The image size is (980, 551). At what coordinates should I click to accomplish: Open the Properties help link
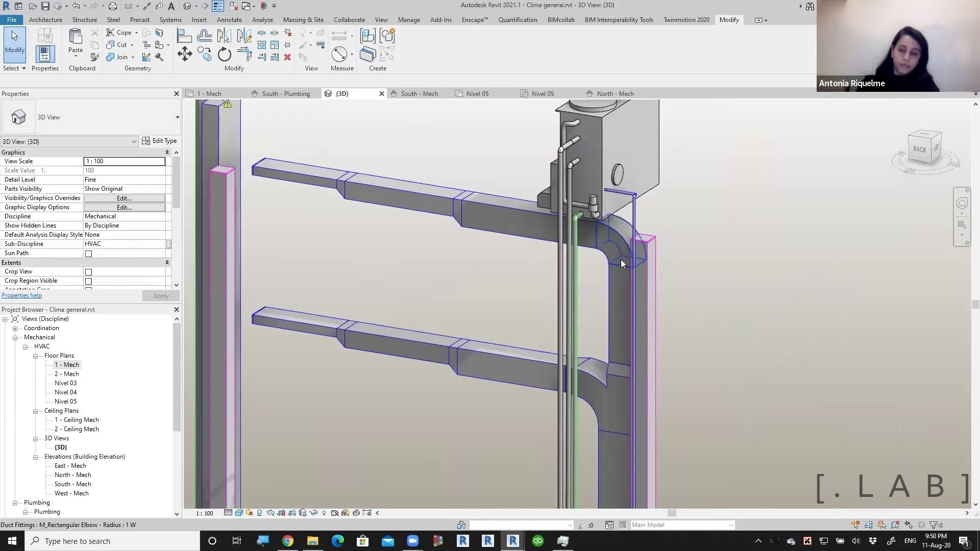click(x=21, y=295)
